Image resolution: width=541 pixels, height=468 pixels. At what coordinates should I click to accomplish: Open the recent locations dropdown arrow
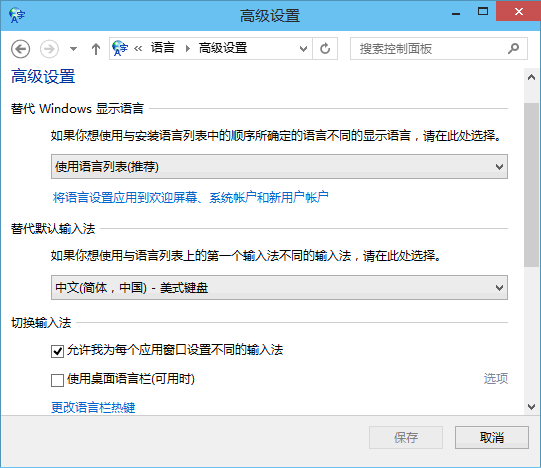73,49
